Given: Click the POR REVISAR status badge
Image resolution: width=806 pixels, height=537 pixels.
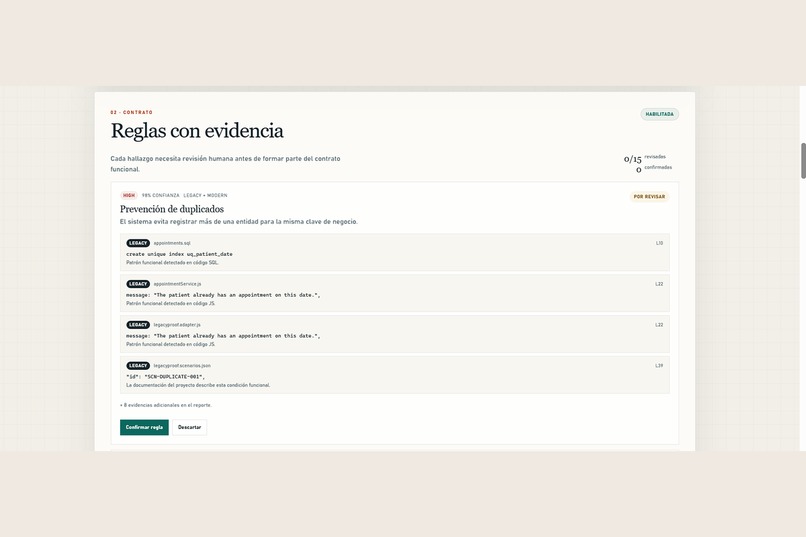Looking at the screenshot, I should [649, 196].
